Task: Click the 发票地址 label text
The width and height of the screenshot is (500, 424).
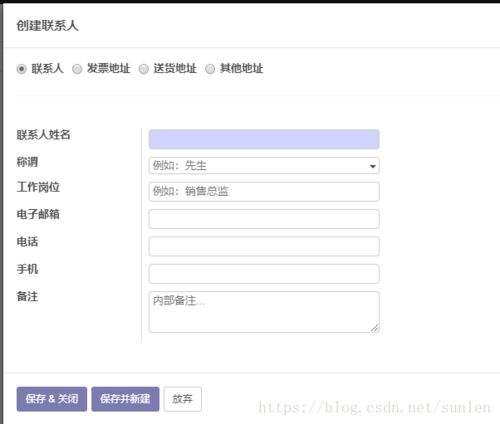Action: (108, 68)
